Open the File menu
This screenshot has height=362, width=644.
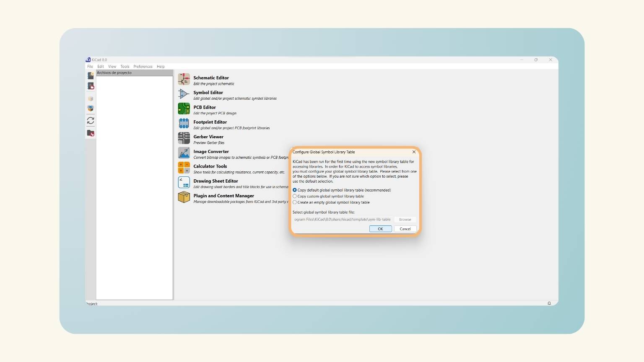[90, 67]
